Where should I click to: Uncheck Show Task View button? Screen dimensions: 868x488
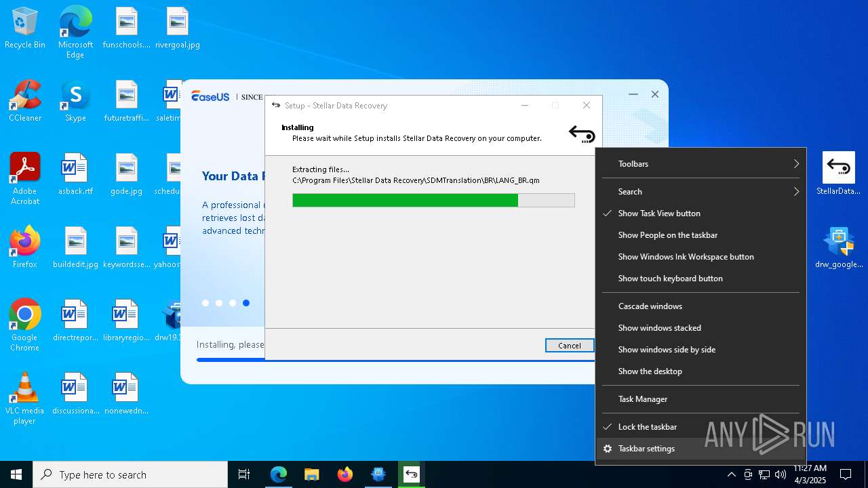point(701,213)
